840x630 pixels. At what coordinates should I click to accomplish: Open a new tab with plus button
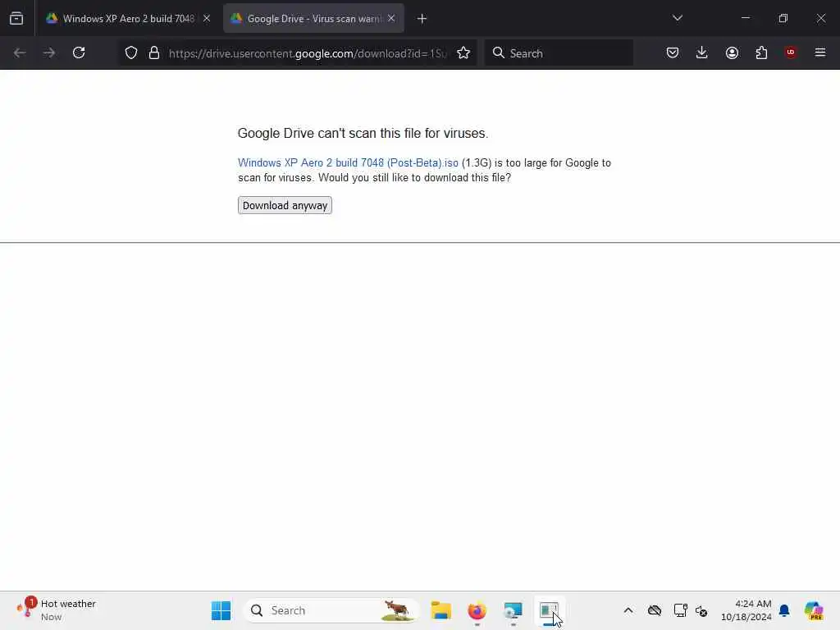422,19
